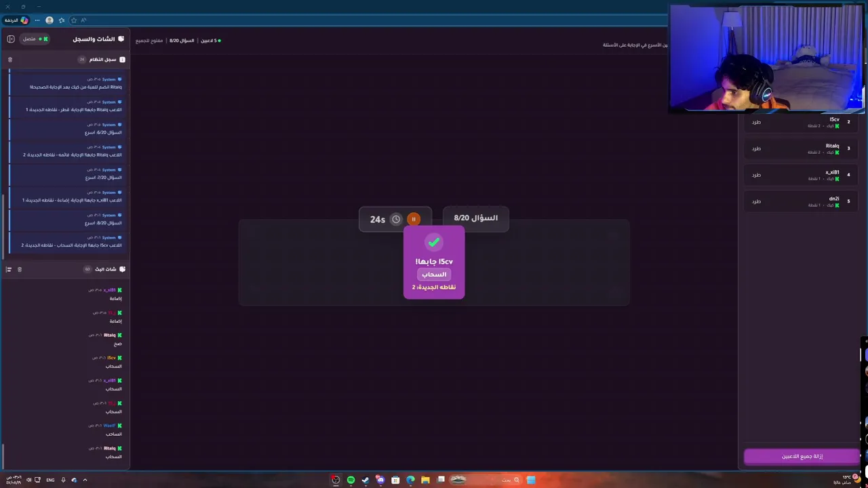
Task: Click the browser profile avatar
Action: tap(50, 20)
